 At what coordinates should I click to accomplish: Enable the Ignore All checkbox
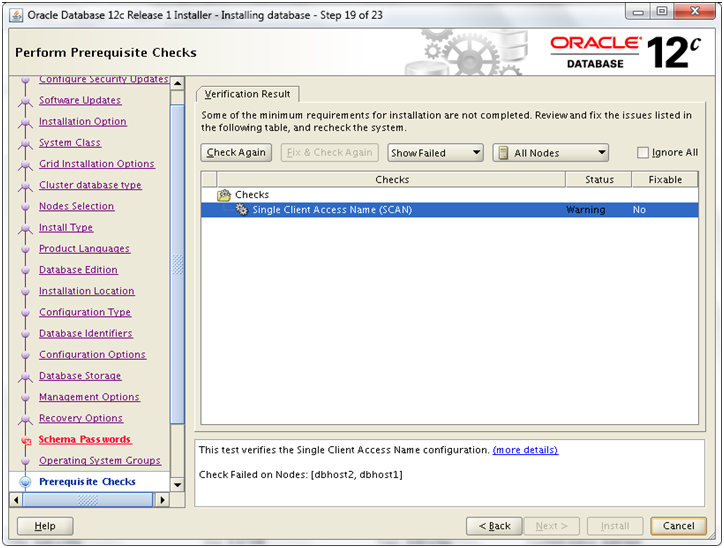[642, 153]
